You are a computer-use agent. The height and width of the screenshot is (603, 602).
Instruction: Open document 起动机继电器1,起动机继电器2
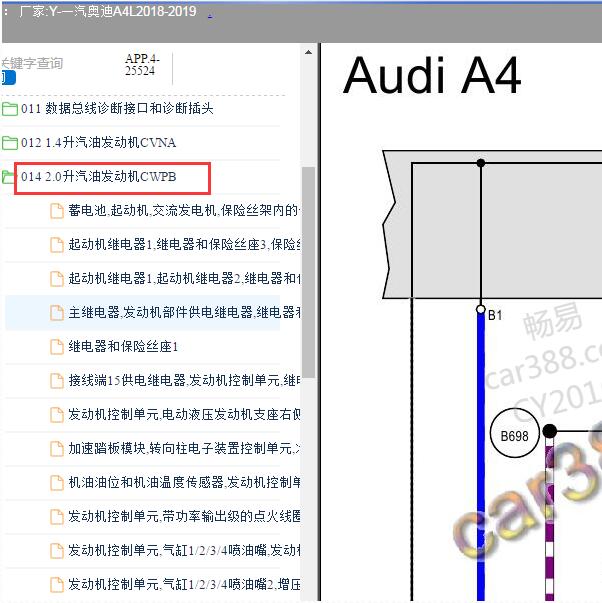click(185, 278)
